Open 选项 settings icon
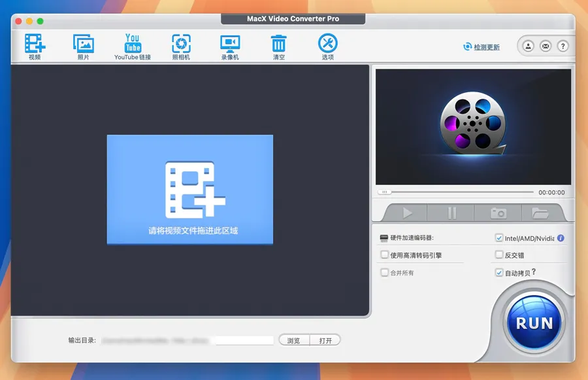 [x=327, y=44]
